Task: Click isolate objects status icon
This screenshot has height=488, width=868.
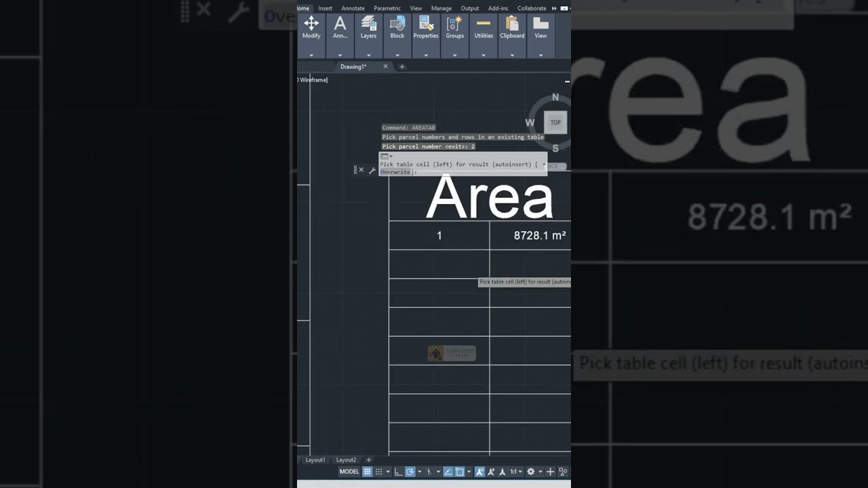Action: coord(563,472)
